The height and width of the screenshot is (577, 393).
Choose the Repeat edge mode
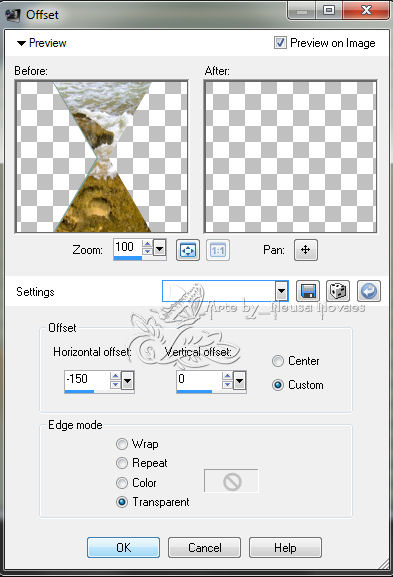(x=122, y=463)
